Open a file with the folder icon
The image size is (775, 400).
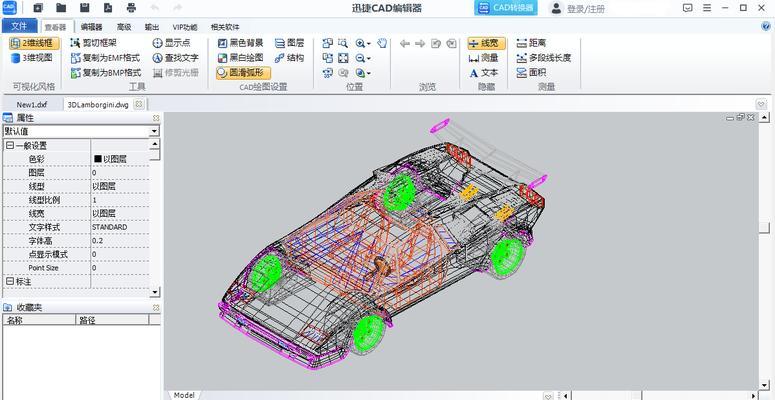point(61,8)
